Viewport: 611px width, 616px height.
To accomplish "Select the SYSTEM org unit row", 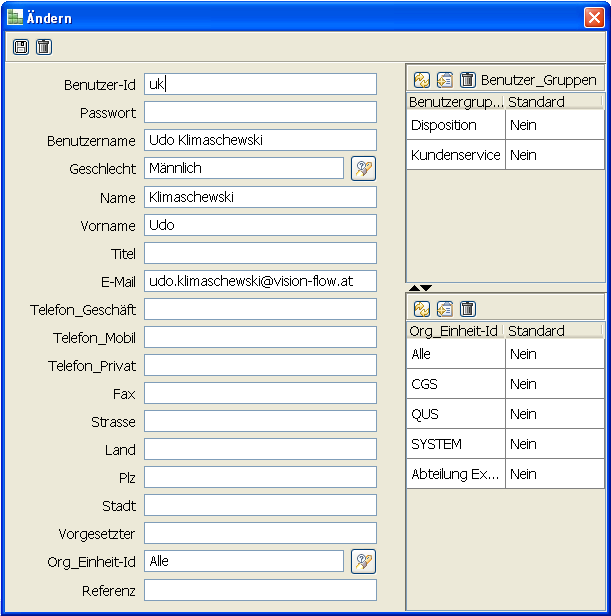I will tap(455, 444).
